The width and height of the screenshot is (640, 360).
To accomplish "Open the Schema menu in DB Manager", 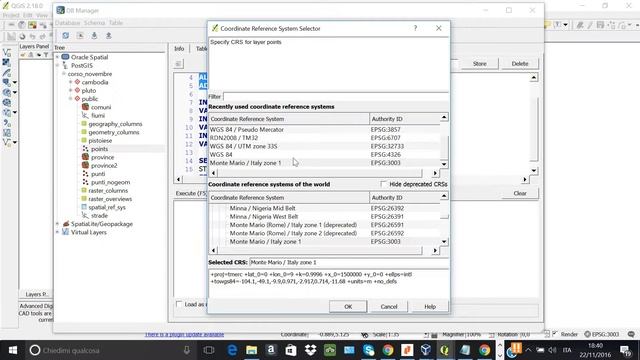I will [x=94, y=23].
